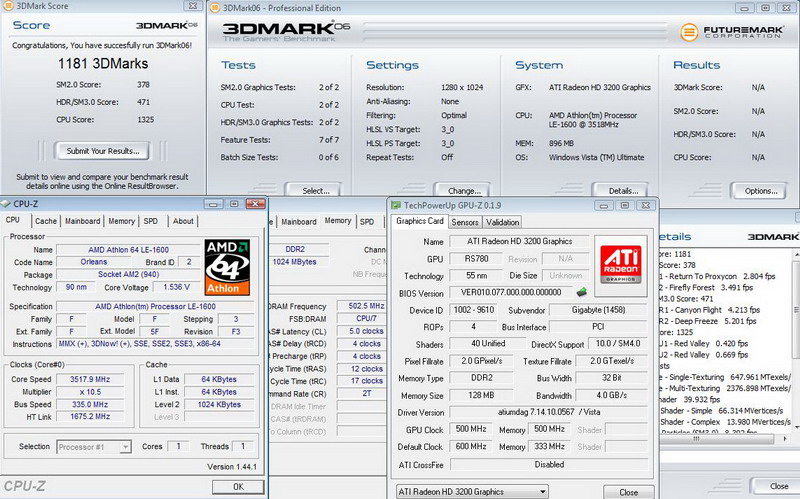Switch to Memory tab in front CPU-Z window
The width and height of the screenshot is (800, 499).
click(121, 221)
